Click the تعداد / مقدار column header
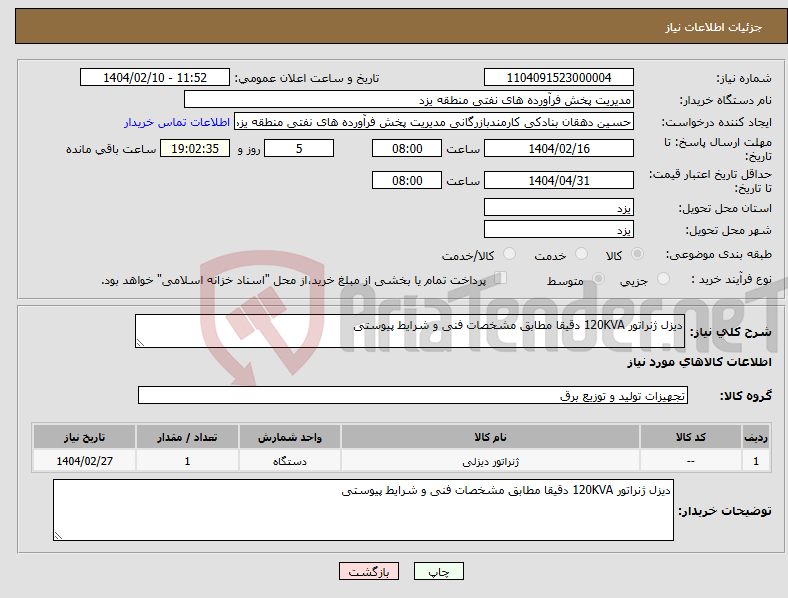Screen dimensions: 788x598 pos(187,437)
